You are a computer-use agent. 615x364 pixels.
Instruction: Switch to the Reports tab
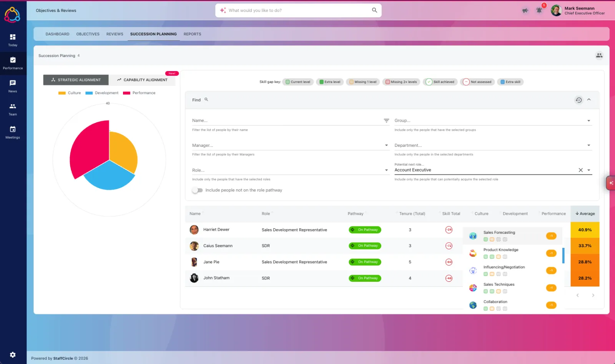coord(192,34)
